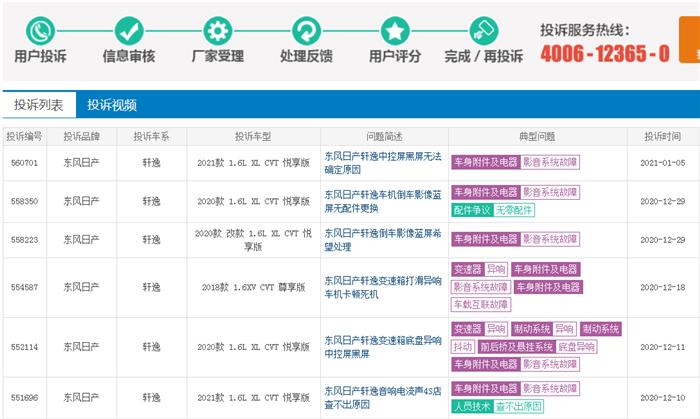Click the 配件争议 无零配件 tag
The height and width of the screenshot is (419, 700).
click(493, 210)
